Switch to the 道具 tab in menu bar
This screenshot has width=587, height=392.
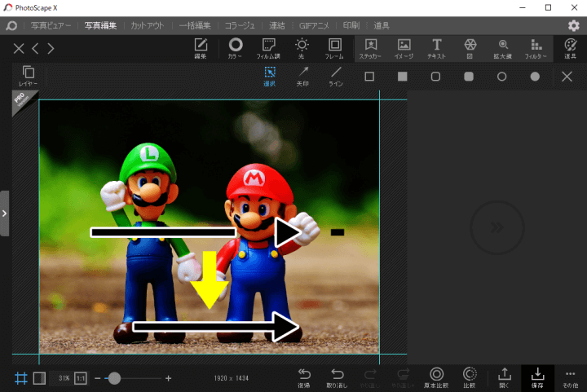[382, 25]
